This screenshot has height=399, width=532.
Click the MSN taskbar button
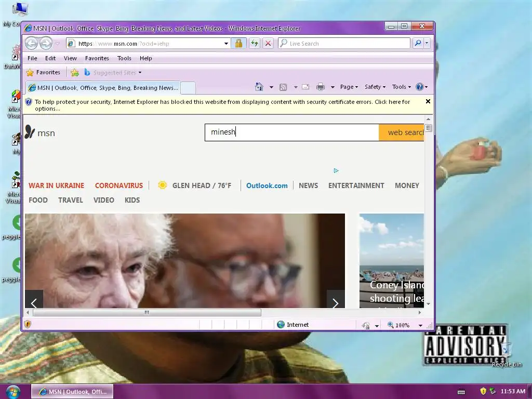coord(72,392)
